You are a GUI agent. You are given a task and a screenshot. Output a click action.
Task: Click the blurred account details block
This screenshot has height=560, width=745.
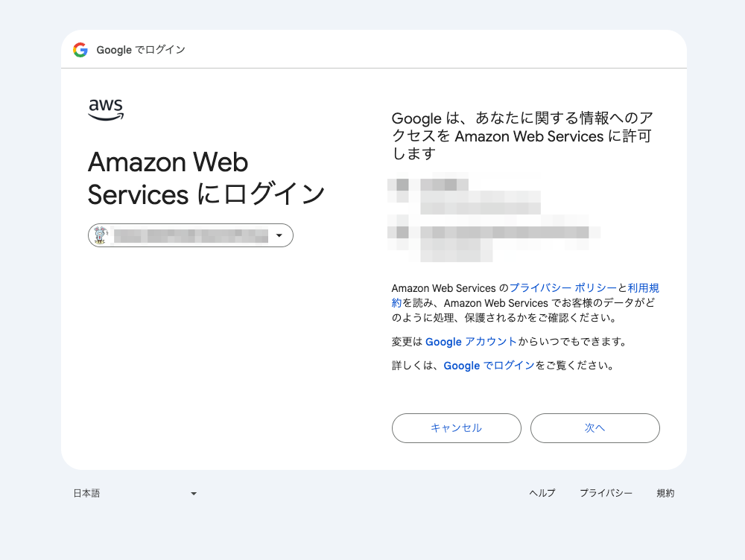(493, 217)
